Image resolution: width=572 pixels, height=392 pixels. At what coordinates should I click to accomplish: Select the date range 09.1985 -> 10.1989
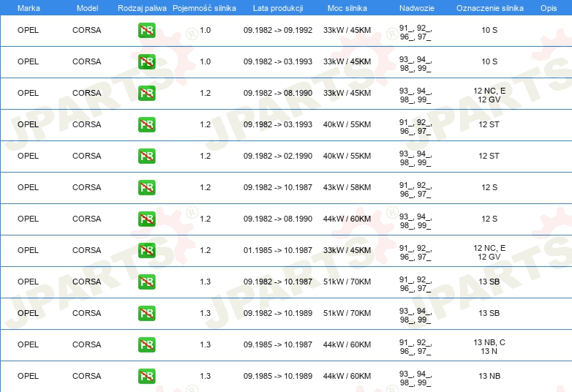278,376
